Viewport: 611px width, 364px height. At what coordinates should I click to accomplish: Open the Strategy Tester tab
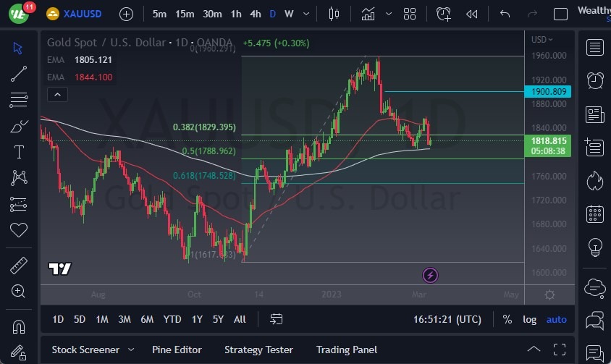tap(258, 350)
